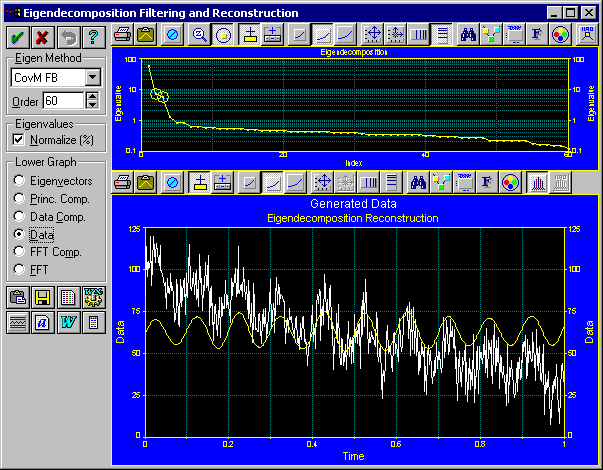Toggle the upper toolbar dashed-box plus icon
Image resolution: width=603 pixels, height=470 pixels.
[272, 35]
